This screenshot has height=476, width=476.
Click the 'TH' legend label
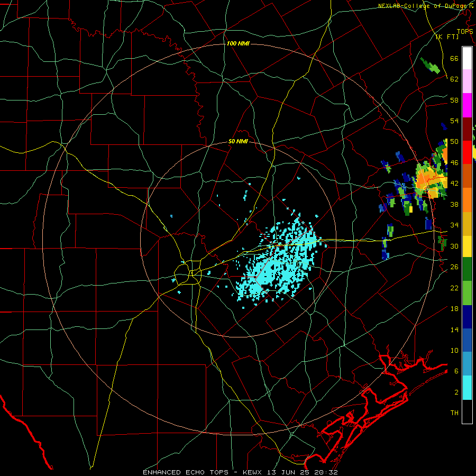pos(454,413)
